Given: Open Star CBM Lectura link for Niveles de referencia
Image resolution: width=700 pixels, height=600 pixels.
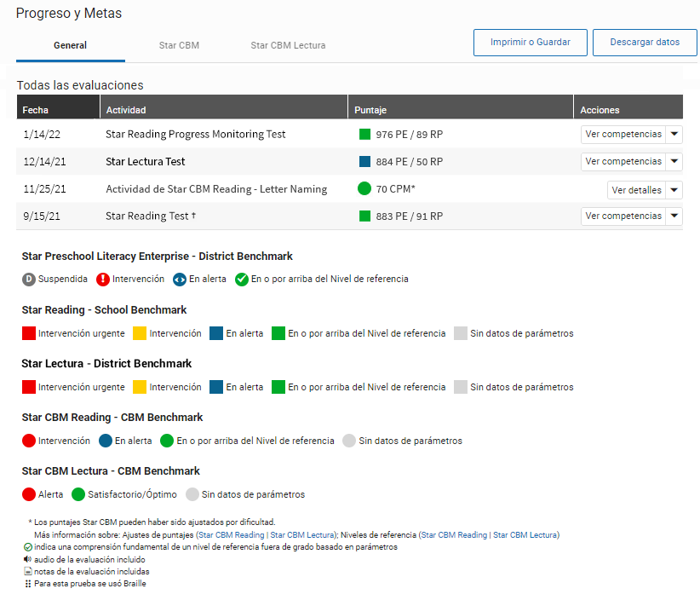Looking at the screenshot, I should (525, 534).
